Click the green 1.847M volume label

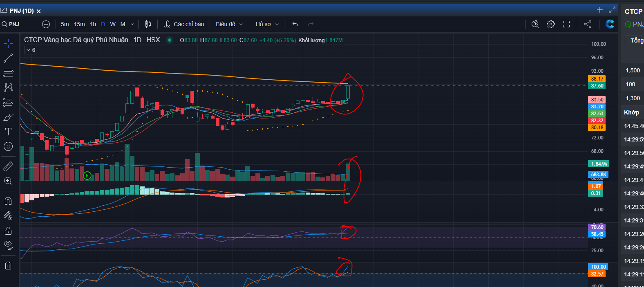point(599,164)
